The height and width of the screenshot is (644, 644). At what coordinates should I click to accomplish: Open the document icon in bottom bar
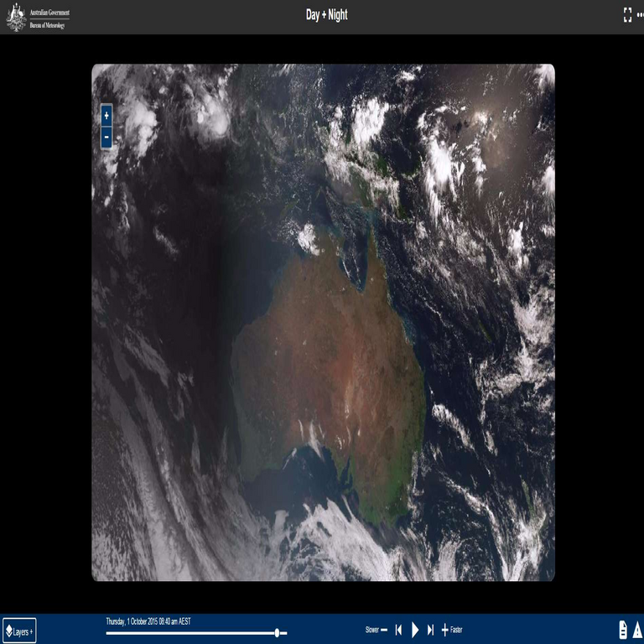click(623, 630)
